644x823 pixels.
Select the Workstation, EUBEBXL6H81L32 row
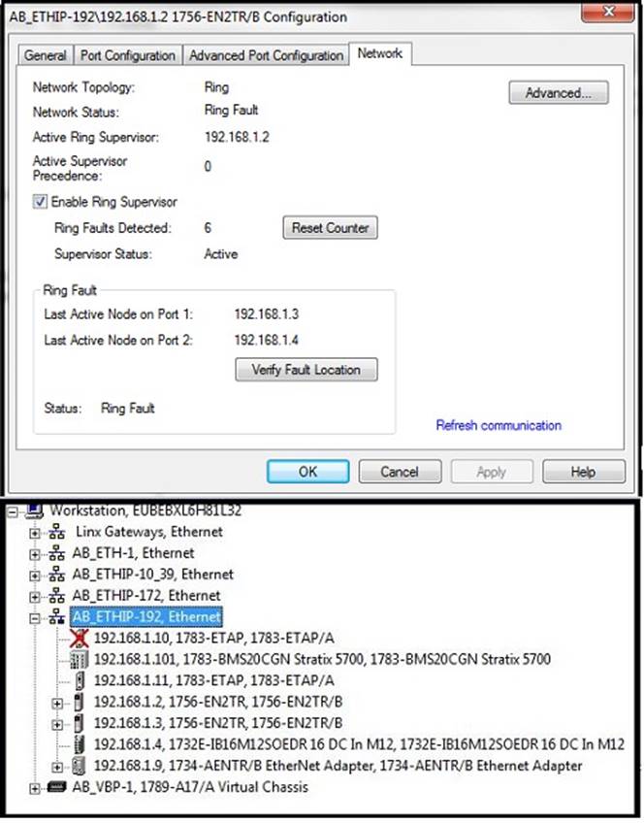coord(145,510)
